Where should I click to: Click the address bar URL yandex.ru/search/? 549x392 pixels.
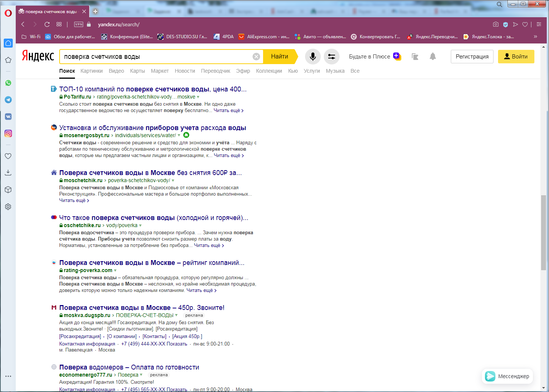click(119, 24)
